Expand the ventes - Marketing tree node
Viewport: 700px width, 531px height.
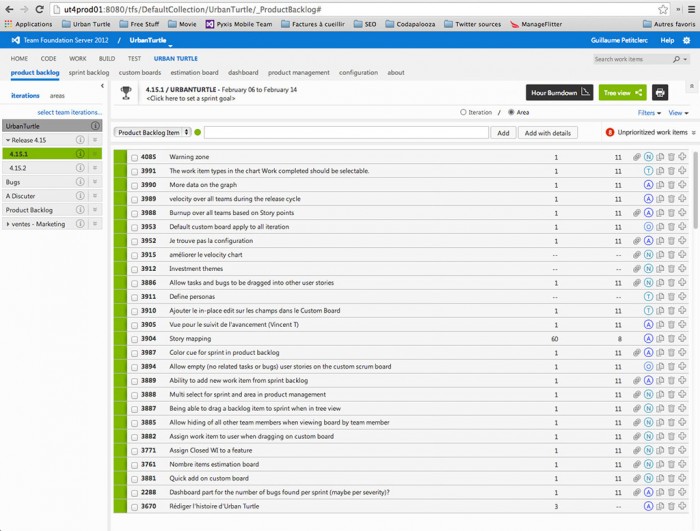8,224
